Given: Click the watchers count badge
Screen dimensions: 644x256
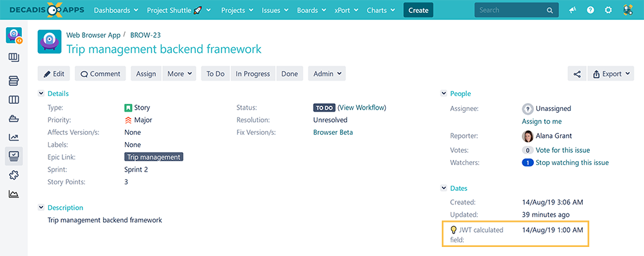Looking at the screenshot, I should pos(527,162).
